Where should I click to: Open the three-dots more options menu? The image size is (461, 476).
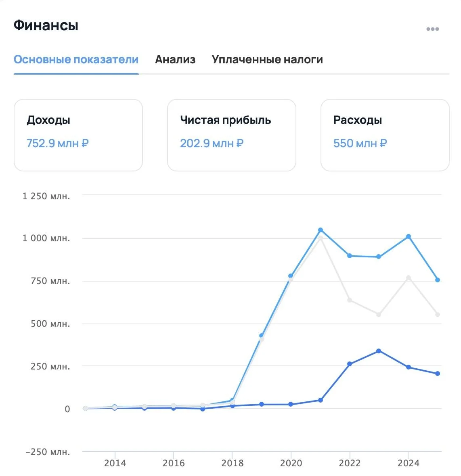coord(432,29)
